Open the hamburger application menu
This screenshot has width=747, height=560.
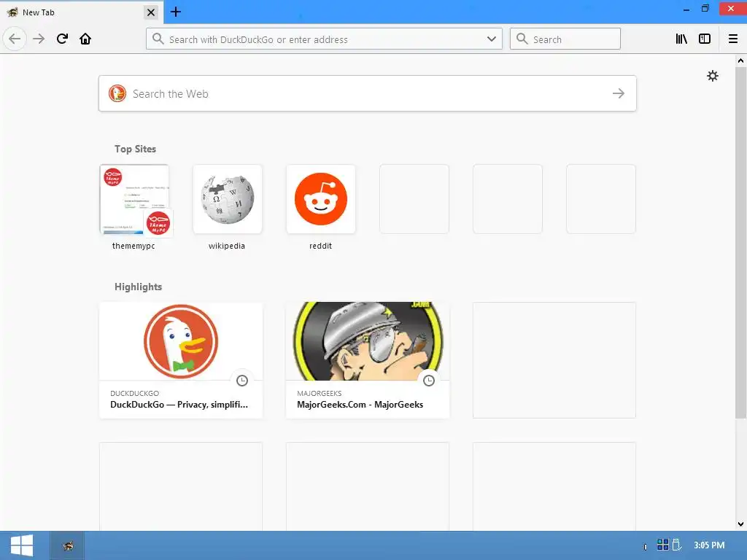coord(733,39)
